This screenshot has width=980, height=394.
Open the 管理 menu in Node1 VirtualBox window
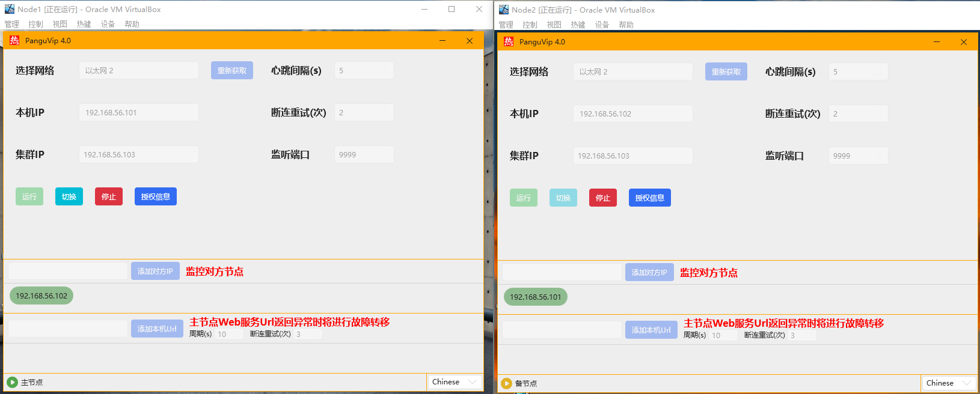point(12,24)
